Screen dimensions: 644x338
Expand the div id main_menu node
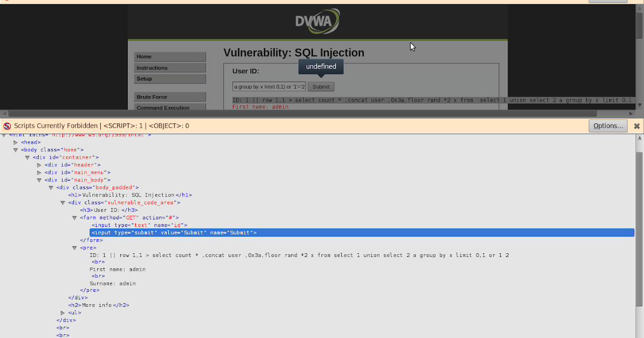coord(39,172)
